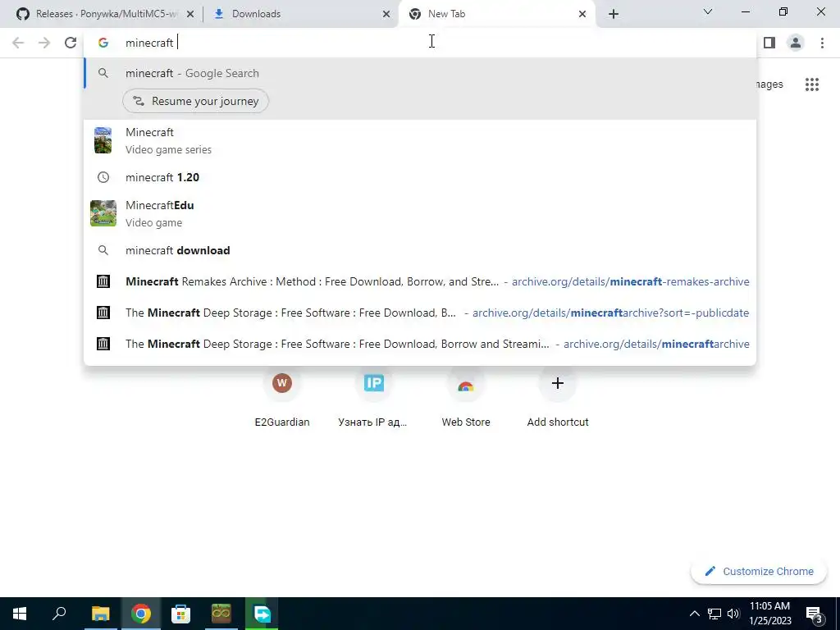Open File Explorer from taskbar
Image resolution: width=840 pixels, height=630 pixels.
click(x=100, y=614)
